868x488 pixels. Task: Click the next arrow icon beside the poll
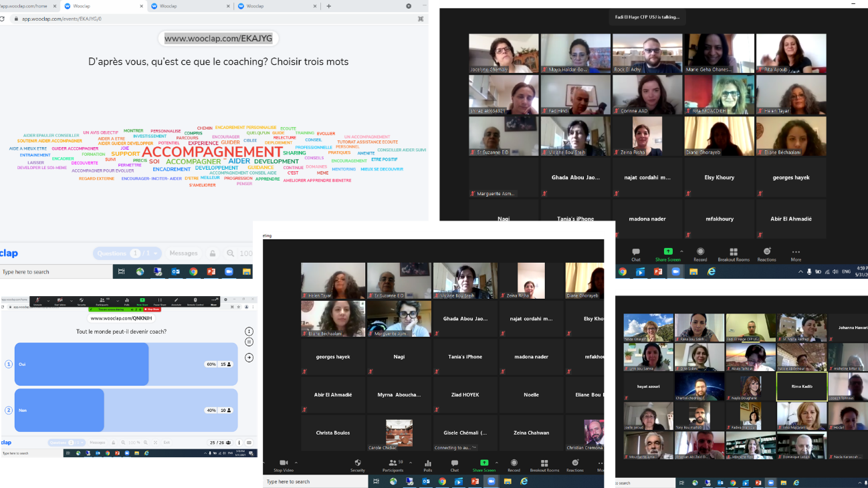pos(249,358)
